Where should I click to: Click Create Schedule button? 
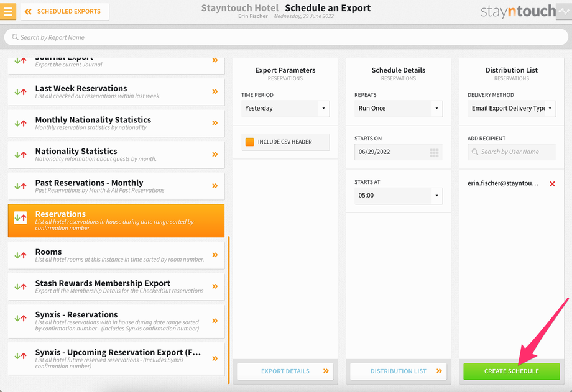[512, 371]
